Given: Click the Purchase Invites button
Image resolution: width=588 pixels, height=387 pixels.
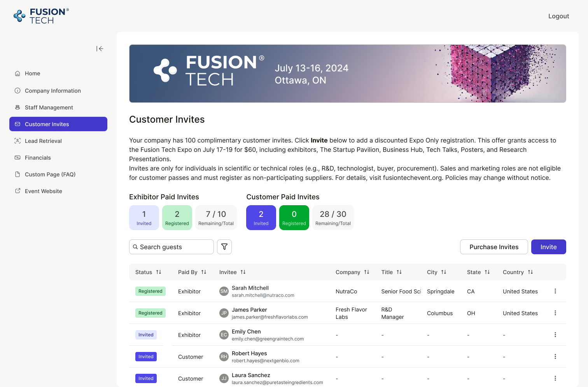Looking at the screenshot, I should (x=494, y=247).
